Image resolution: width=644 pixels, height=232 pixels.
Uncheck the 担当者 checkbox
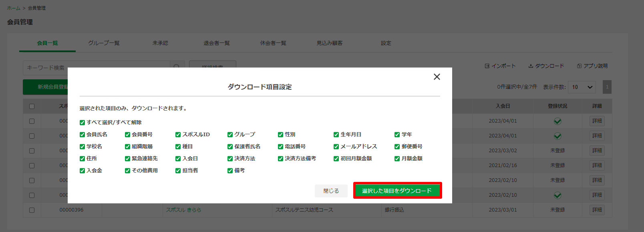pyautogui.click(x=178, y=171)
